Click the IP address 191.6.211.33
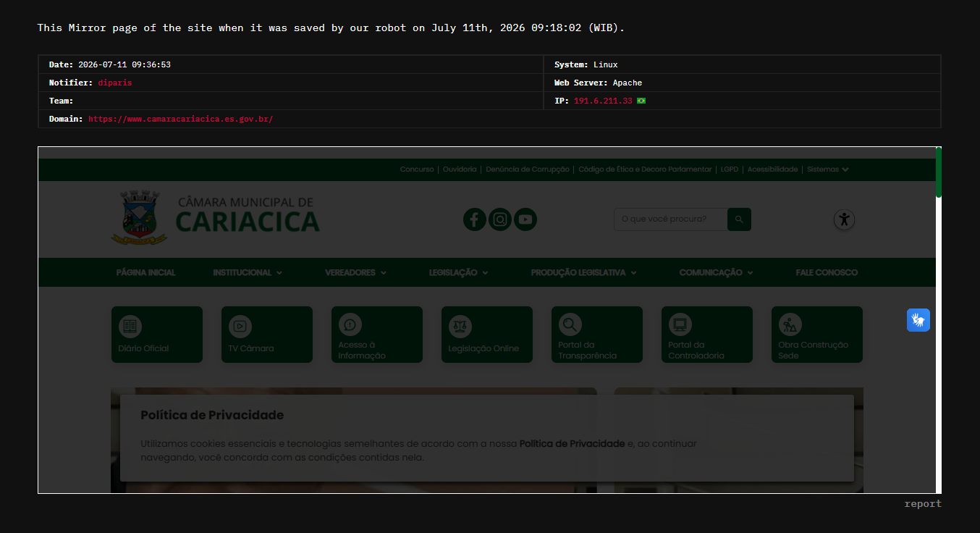The width and height of the screenshot is (980, 533). (x=603, y=101)
